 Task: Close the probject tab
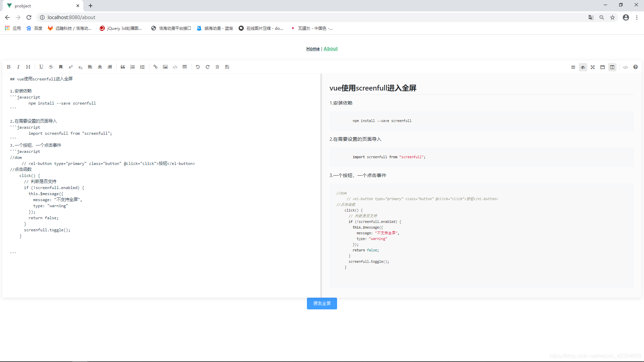click(x=78, y=6)
